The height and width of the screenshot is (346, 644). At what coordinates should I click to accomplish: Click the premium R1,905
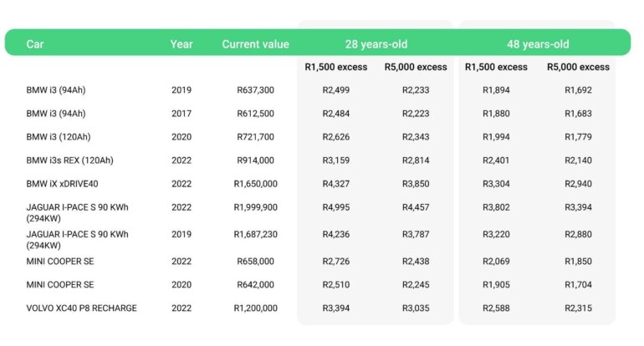(496, 284)
